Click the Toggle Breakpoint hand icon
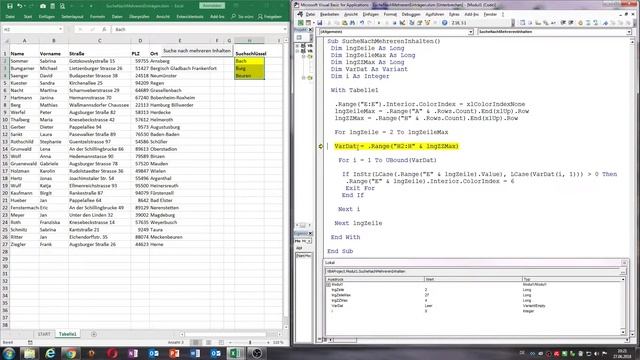Viewport: 640px width, 360px height. [x=580, y=23]
